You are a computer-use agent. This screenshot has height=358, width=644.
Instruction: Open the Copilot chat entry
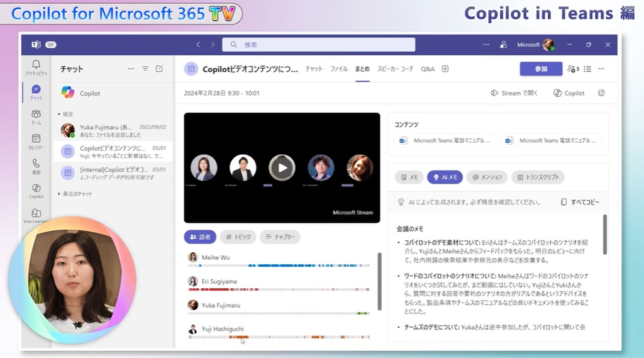tap(113, 93)
